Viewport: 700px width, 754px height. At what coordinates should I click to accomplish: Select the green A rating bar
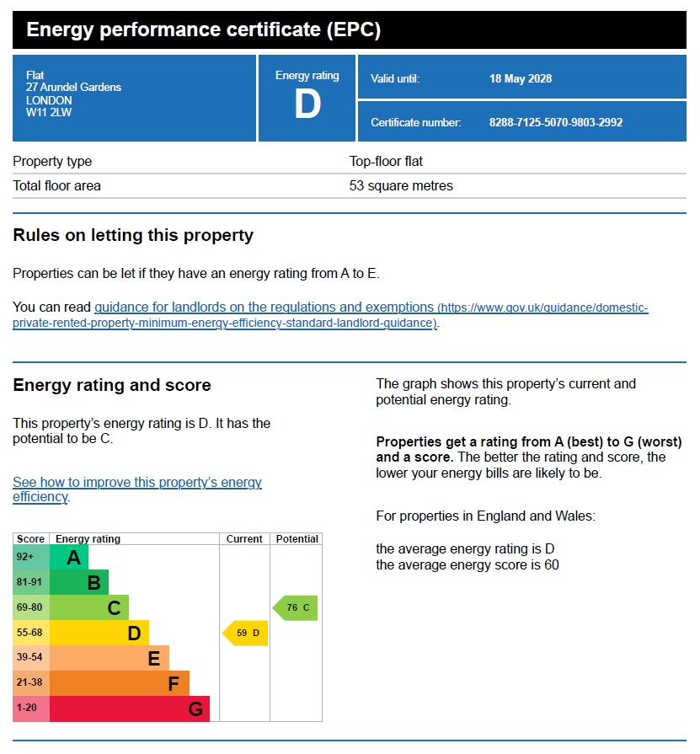[69, 558]
